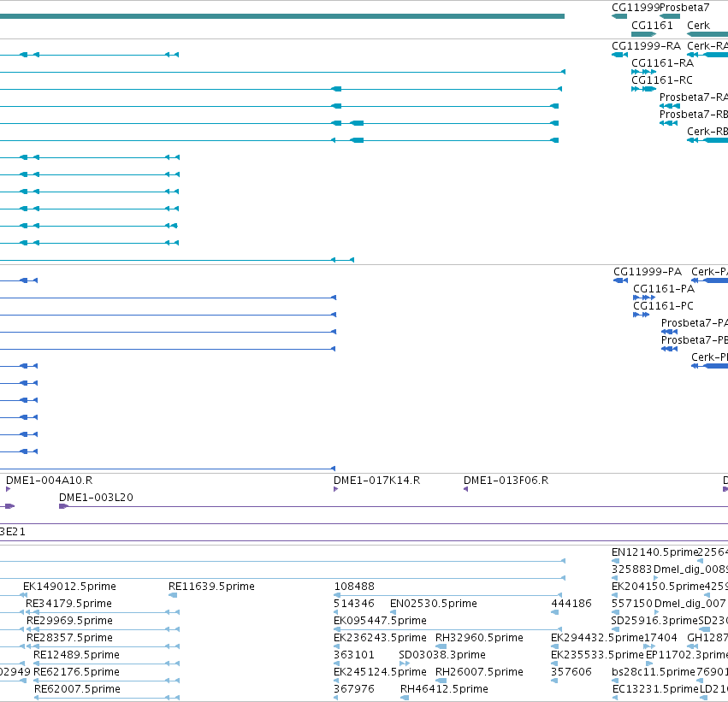This screenshot has height=702, width=728.
Task: Select EST RE62007.5prime
Action: pyautogui.click(x=77, y=689)
